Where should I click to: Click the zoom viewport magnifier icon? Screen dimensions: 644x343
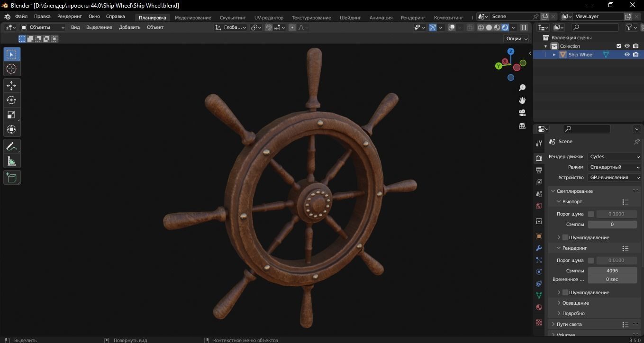(x=522, y=88)
